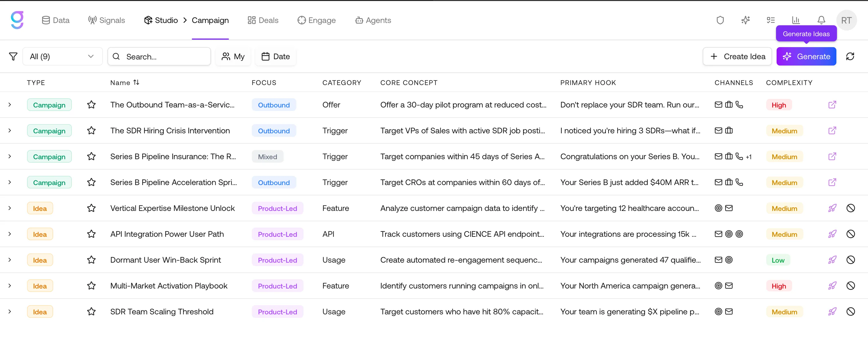Viewport: 868px width, 350px height.
Task: Open SDR Hiring Crisis Intervention external link
Action: [x=832, y=130]
